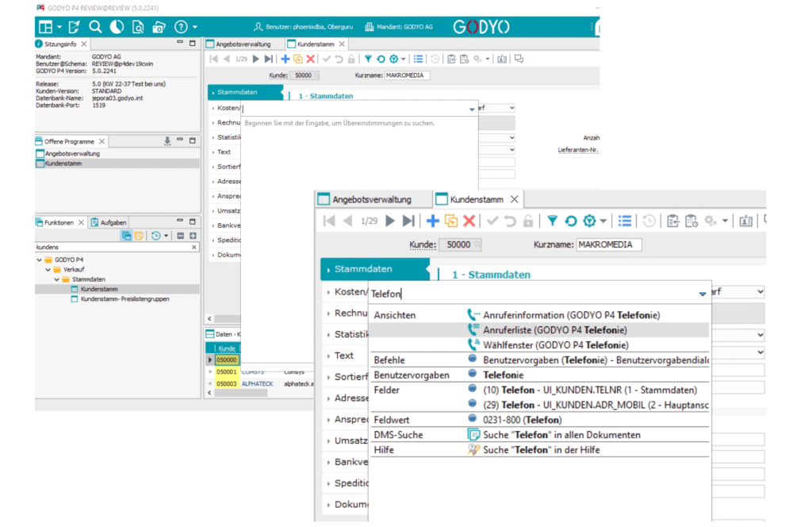The height and width of the screenshot is (527, 812).
Task: Go to next record in enlarged toolbar
Action: coord(390,221)
